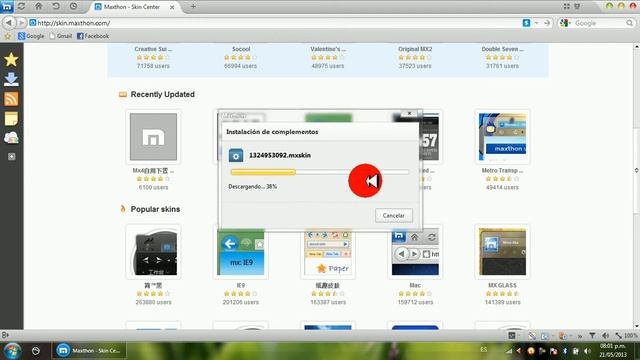Image resolution: width=640 pixels, height=360 pixels.
Task: Open the SkyNote notes icon in the sidebar
Action: coord(11,119)
